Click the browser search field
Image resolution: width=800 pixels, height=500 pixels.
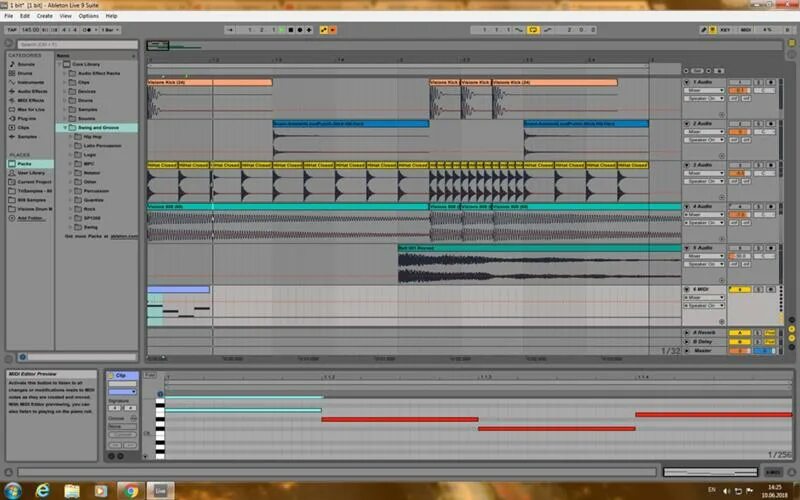(78, 45)
